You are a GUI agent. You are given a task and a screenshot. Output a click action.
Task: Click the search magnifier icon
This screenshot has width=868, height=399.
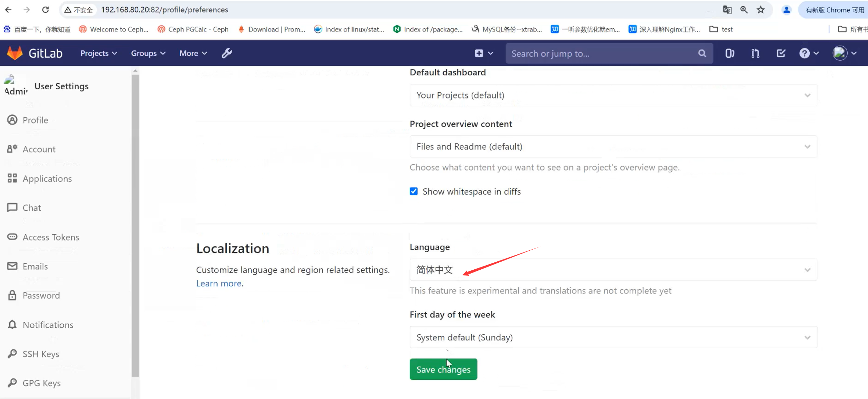tap(702, 54)
